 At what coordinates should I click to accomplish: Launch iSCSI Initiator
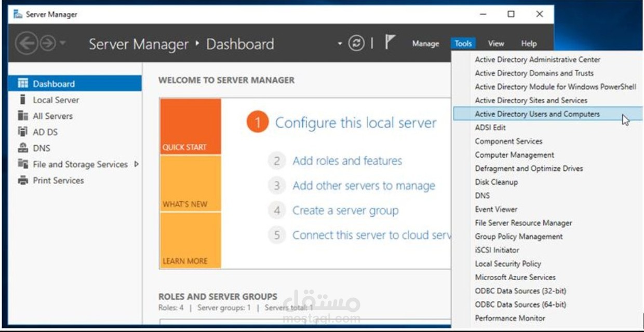497,250
